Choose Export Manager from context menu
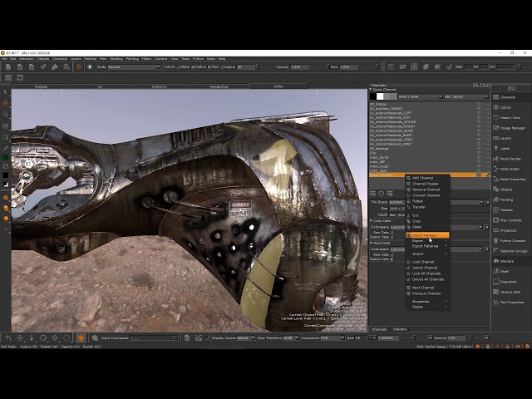This screenshot has height=399, width=532. pos(427,235)
